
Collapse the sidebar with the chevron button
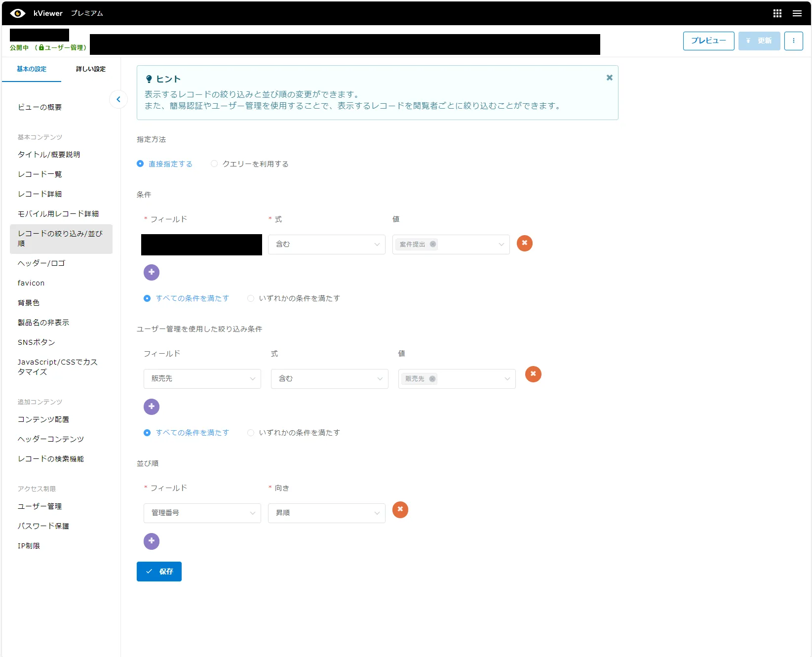pos(118,99)
